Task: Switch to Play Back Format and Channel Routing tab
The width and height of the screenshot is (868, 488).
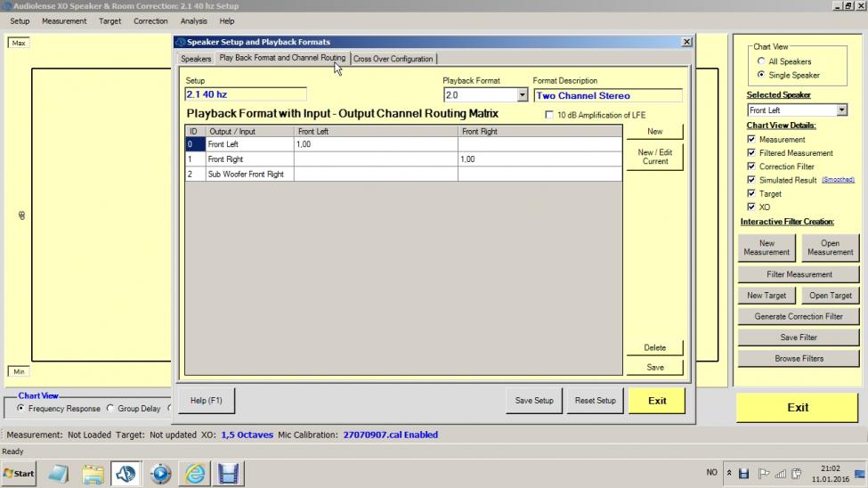Action: [x=282, y=58]
